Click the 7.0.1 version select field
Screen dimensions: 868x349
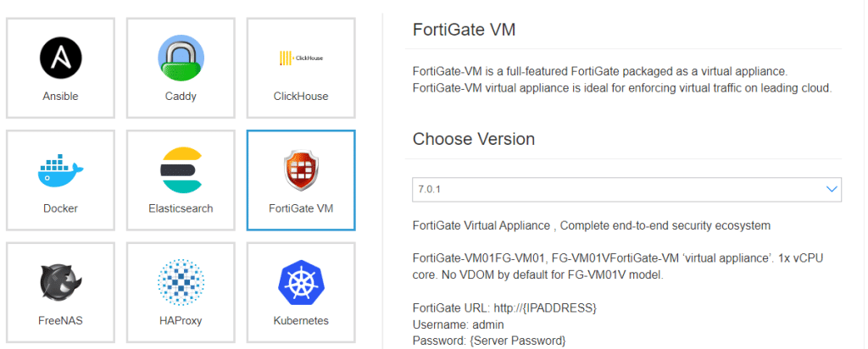click(626, 189)
